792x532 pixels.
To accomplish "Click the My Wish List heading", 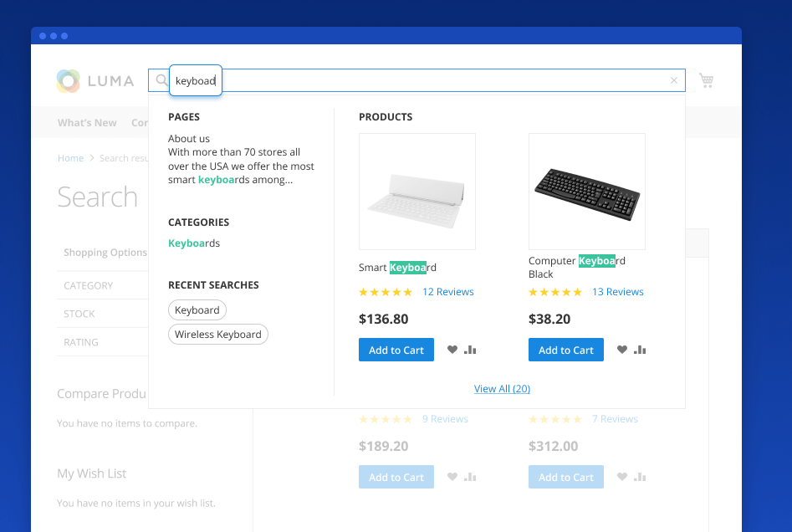I will tap(91, 473).
